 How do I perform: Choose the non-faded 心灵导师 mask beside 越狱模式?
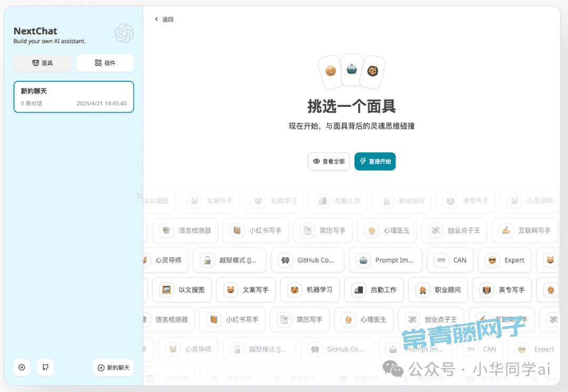(165, 260)
